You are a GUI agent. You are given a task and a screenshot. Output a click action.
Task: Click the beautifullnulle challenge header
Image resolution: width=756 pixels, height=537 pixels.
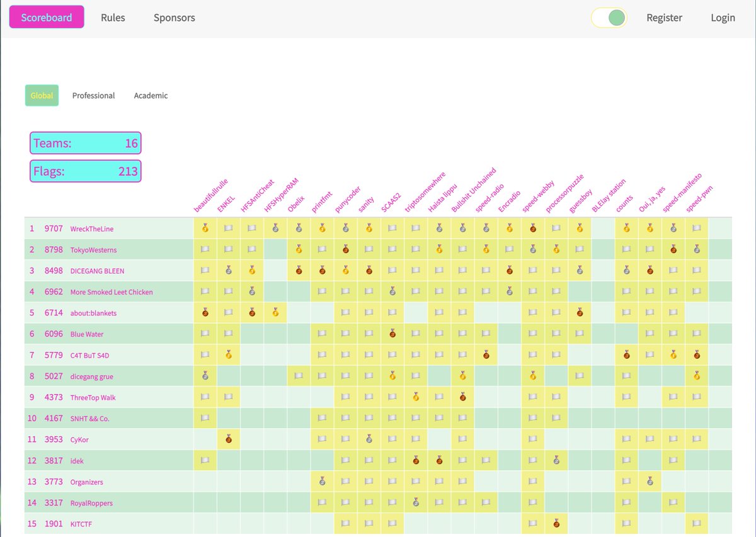click(212, 195)
